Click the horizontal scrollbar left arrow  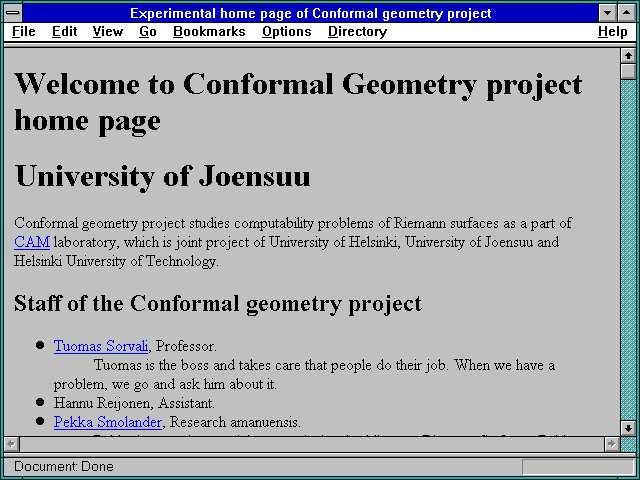click(11, 444)
